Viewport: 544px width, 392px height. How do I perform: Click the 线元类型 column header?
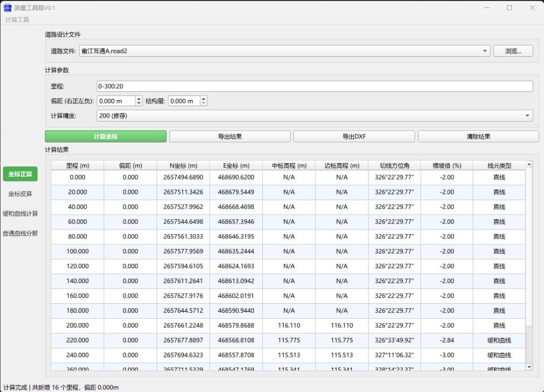pos(499,166)
